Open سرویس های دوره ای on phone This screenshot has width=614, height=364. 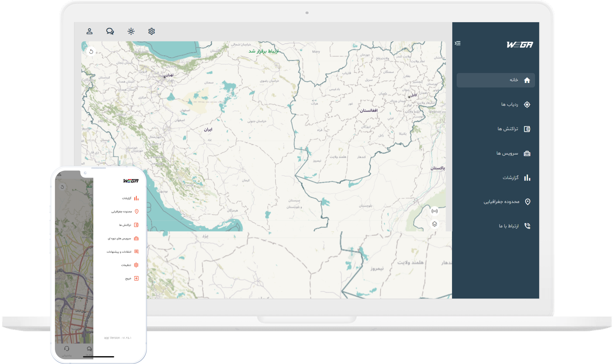coord(119,238)
